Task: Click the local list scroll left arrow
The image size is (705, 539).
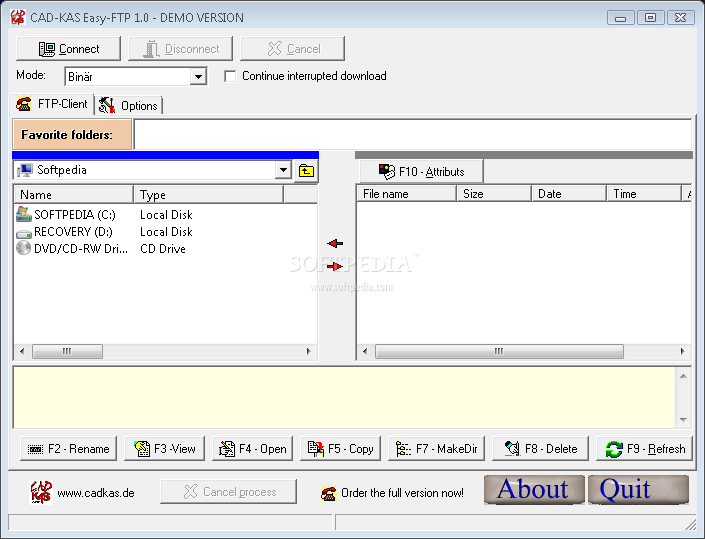Action: pos(22,351)
